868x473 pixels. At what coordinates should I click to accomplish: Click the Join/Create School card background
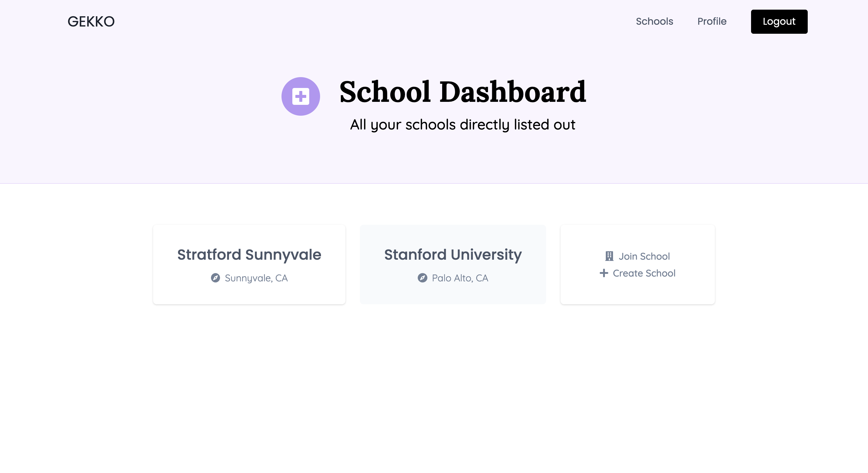point(637,293)
